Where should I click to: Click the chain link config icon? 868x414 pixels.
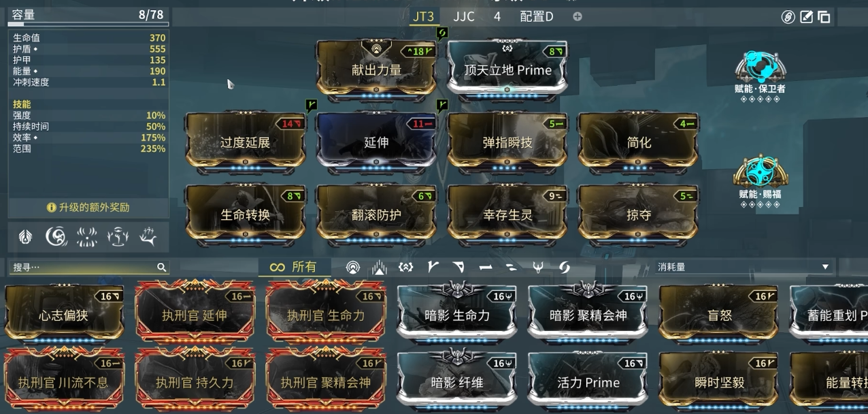pos(788,17)
